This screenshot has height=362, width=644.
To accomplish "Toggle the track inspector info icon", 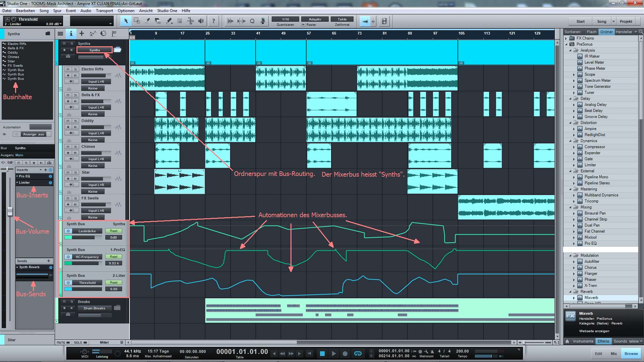I will (x=71, y=34).
